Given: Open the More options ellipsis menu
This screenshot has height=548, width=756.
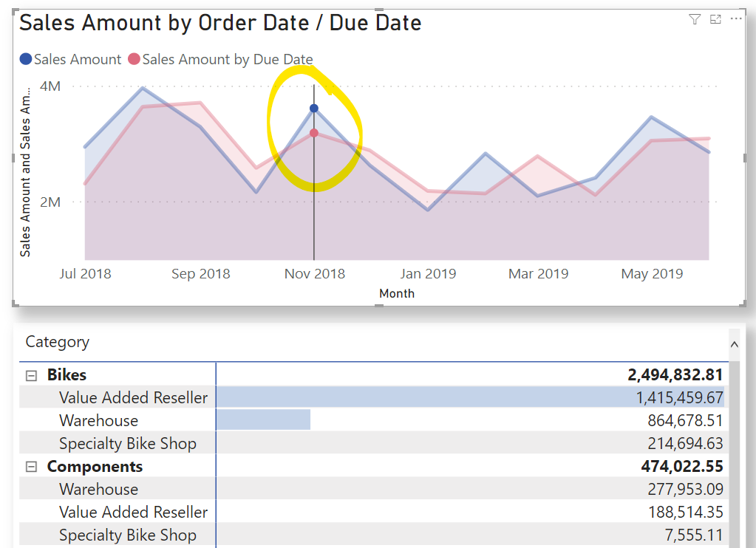Looking at the screenshot, I should [736, 18].
